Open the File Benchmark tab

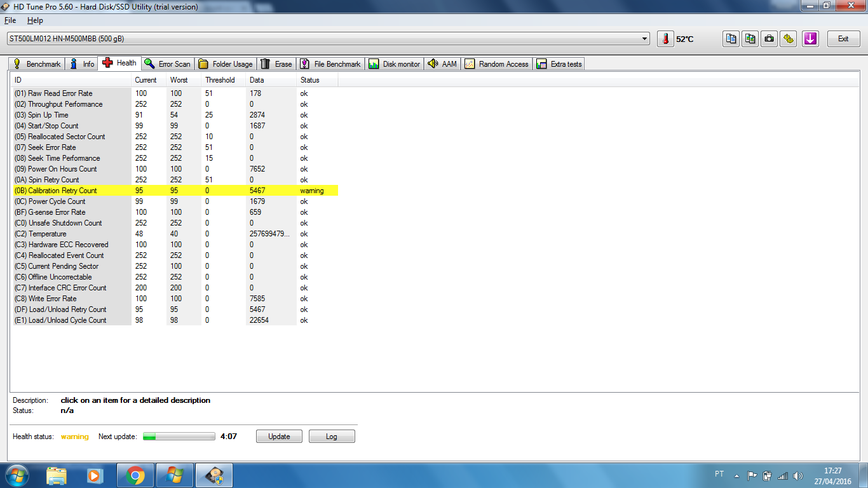click(330, 64)
